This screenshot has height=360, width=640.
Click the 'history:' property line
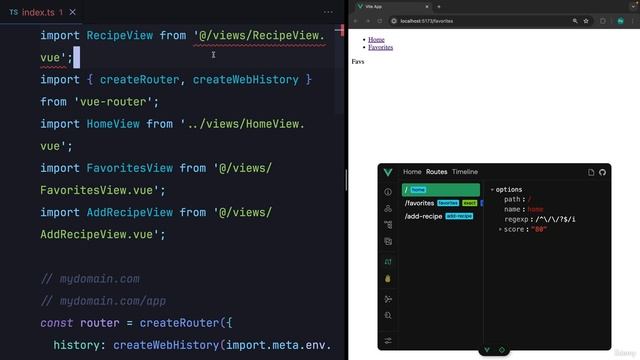click(x=192, y=345)
